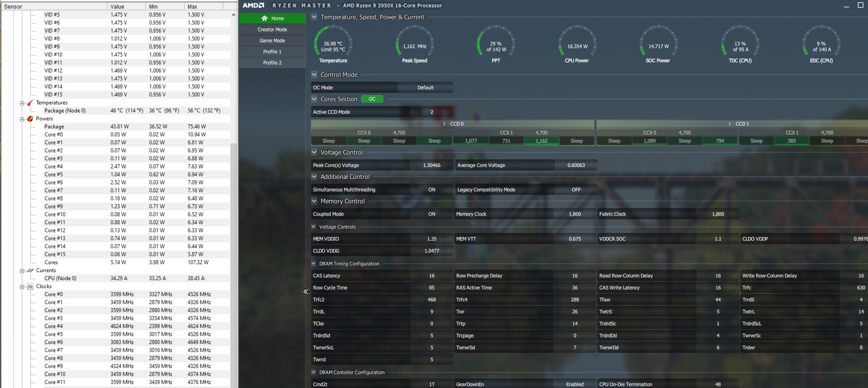Sort by Max column header
Viewport: 868px width, 388px height.
coord(204,6)
